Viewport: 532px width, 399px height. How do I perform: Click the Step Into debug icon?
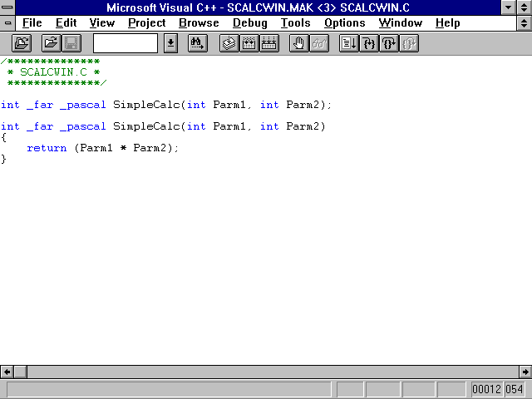(369, 43)
